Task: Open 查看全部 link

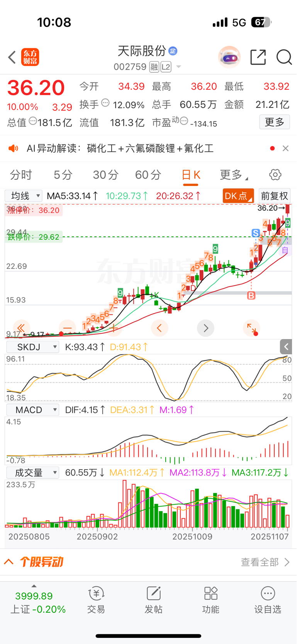Action: [265, 562]
